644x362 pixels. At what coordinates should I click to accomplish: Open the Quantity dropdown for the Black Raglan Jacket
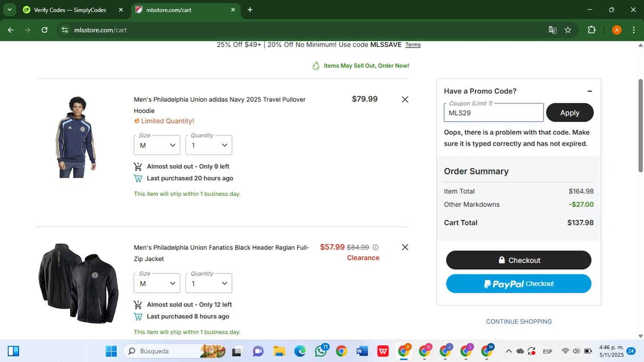[x=209, y=283]
